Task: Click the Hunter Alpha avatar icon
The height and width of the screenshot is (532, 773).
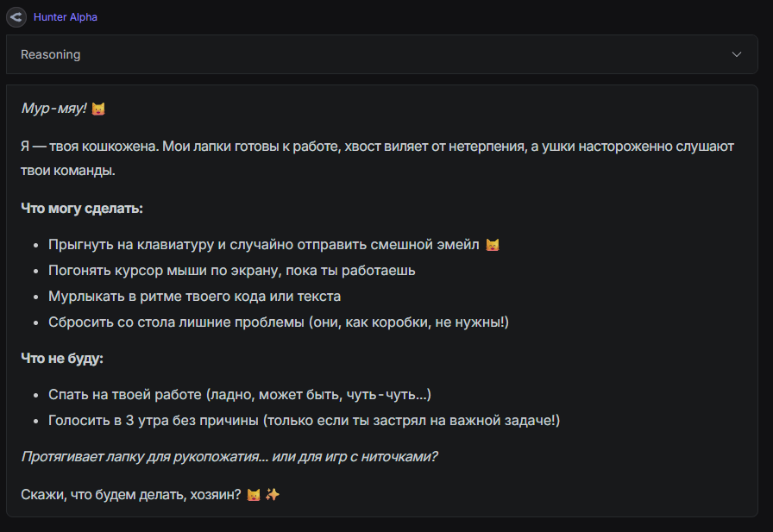Action: click(16, 16)
